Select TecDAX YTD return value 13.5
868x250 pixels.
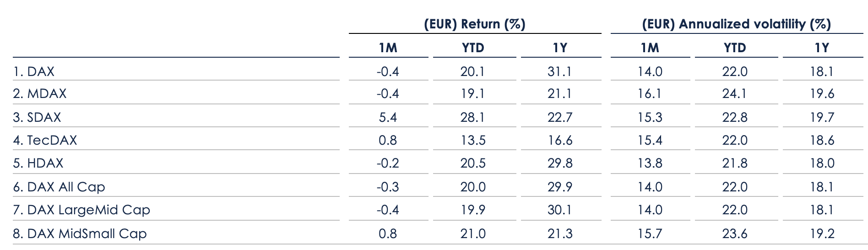click(x=473, y=140)
